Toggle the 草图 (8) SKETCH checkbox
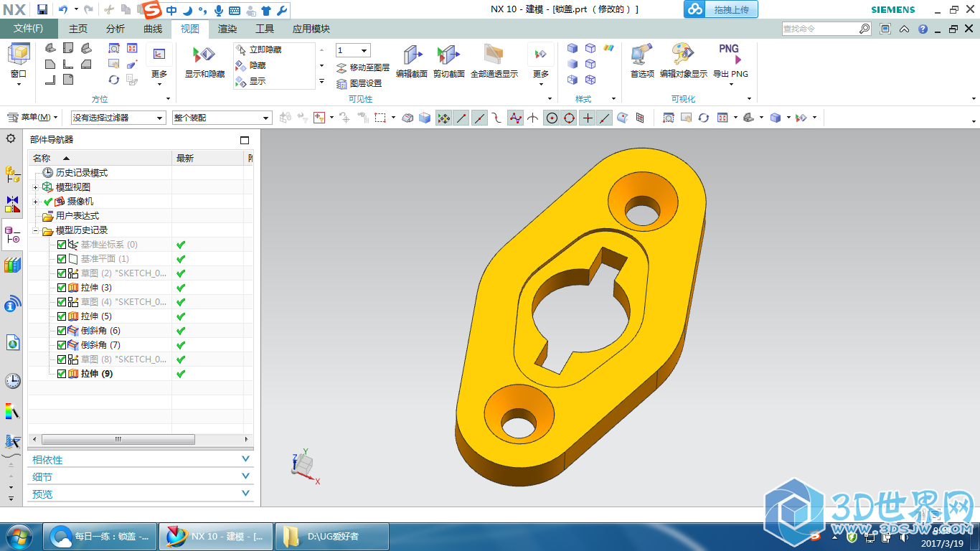 coord(61,359)
